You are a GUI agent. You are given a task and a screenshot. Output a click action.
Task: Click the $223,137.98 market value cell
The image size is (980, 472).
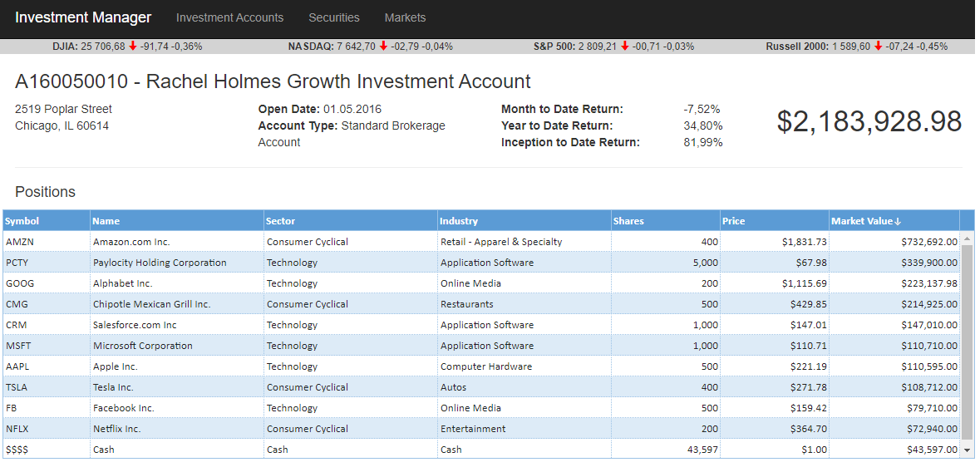[x=894, y=283]
